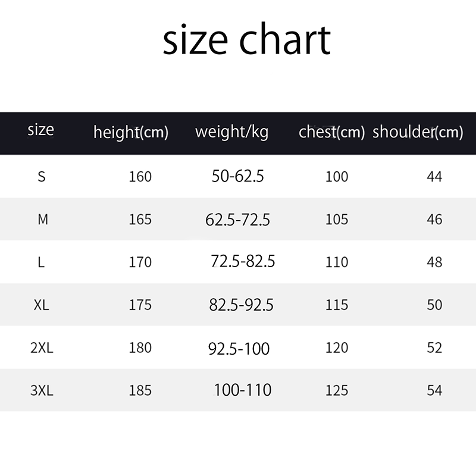
Task: Select the S size row label
Action: 42,177
